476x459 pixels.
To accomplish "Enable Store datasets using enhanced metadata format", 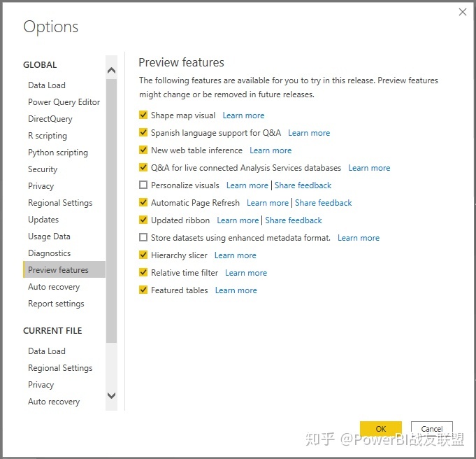I will pos(143,237).
